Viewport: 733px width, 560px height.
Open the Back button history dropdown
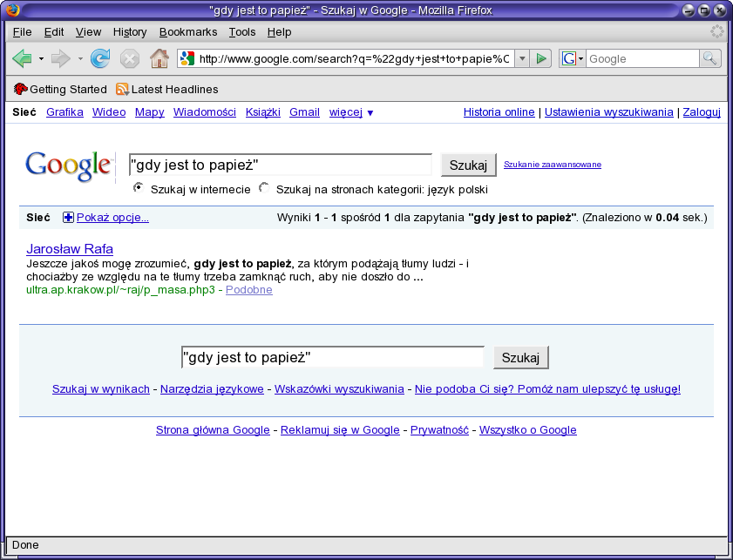point(41,59)
